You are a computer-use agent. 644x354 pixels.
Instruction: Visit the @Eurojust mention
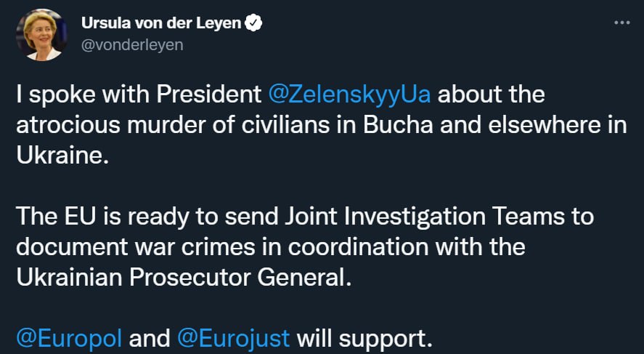click(x=233, y=339)
